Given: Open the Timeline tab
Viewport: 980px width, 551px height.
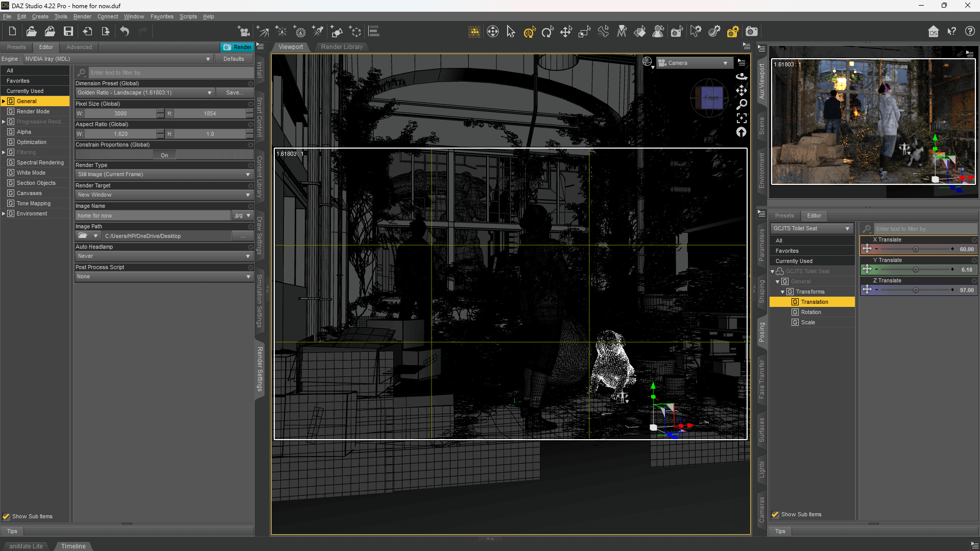Looking at the screenshot, I should tap(74, 546).
